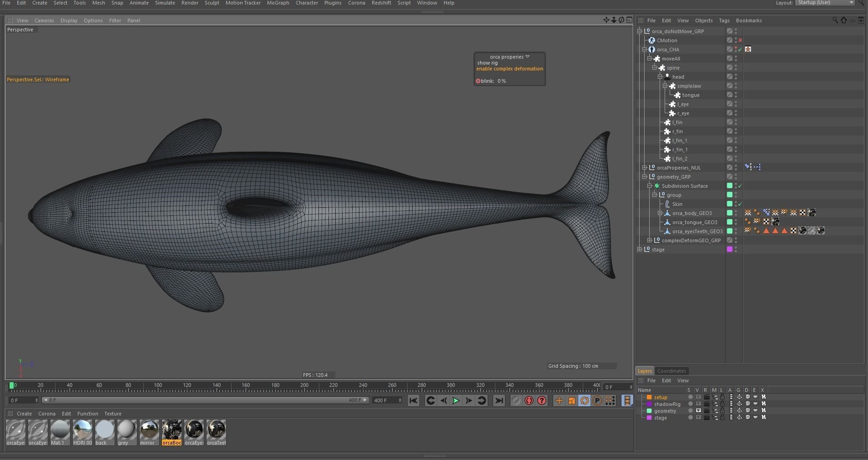Expand the stage object node
This screenshot has width=868, height=460.
coord(640,250)
